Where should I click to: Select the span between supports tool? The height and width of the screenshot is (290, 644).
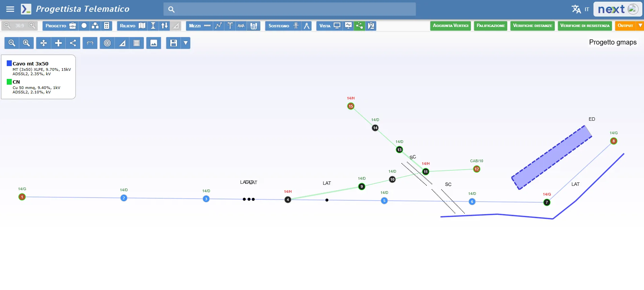click(90, 43)
